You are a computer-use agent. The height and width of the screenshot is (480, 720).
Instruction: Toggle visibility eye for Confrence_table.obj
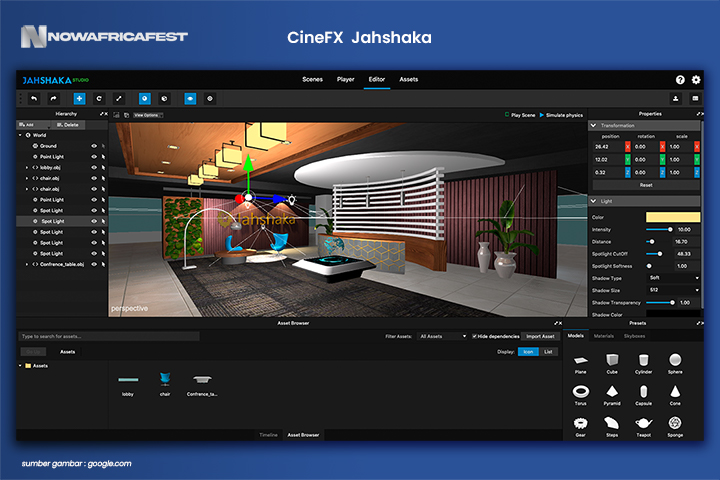point(94,264)
